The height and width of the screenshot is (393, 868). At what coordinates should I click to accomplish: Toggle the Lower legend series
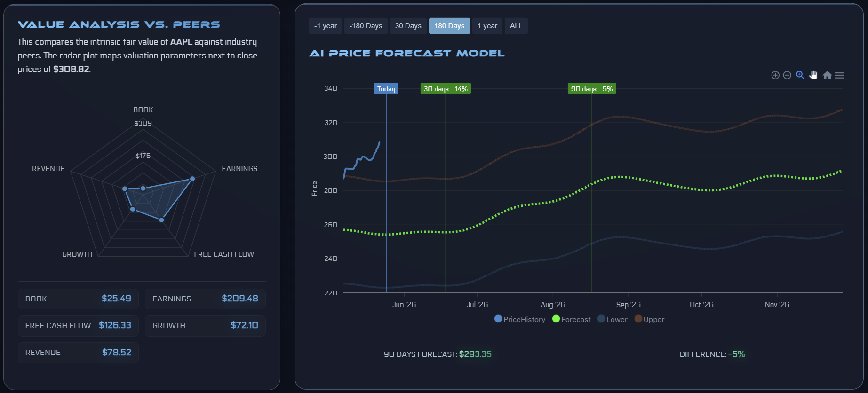612,319
